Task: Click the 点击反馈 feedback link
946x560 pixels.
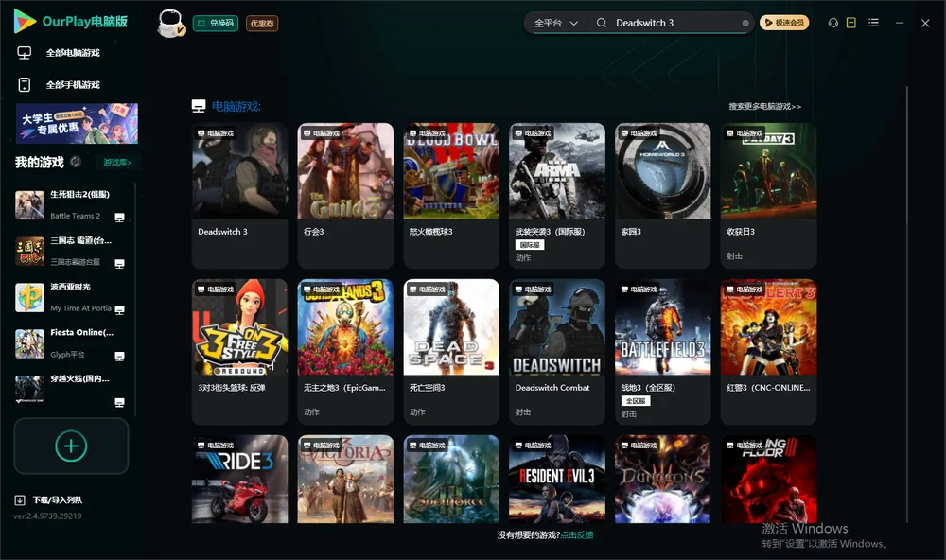Action: click(577, 535)
